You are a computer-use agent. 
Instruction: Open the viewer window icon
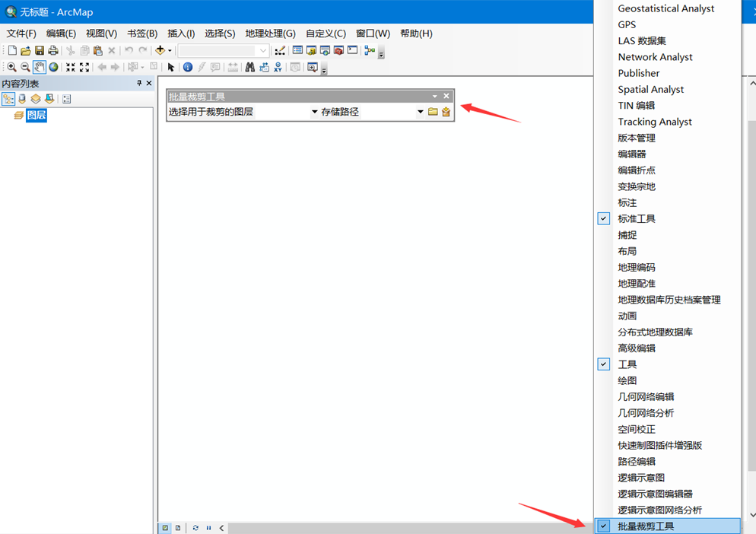point(313,67)
